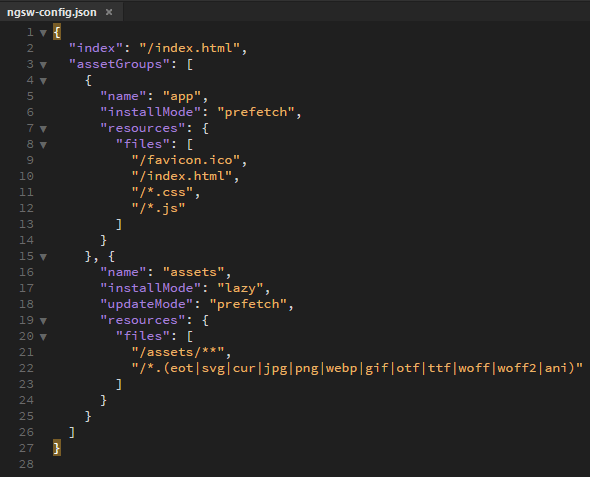Close the ngsw-config.json tab

pos(109,12)
